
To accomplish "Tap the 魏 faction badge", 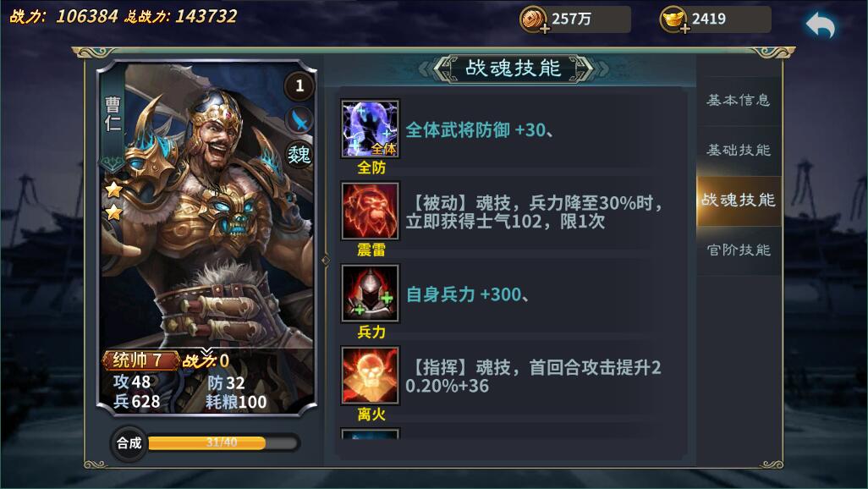I will coord(299,155).
